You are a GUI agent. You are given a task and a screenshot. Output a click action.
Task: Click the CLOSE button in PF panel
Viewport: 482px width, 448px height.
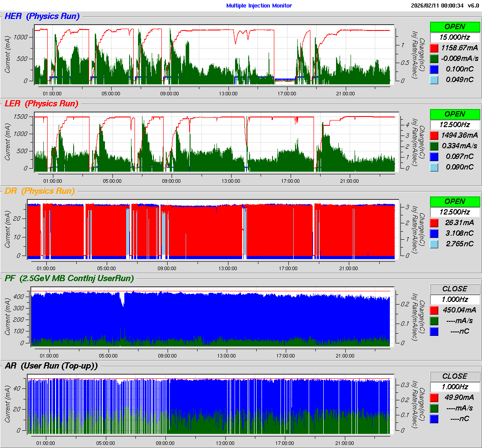tap(455, 289)
